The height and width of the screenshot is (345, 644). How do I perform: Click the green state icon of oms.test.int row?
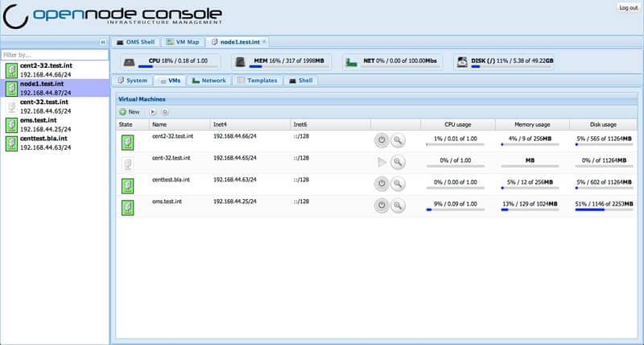pyautogui.click(x=127, y=207)
